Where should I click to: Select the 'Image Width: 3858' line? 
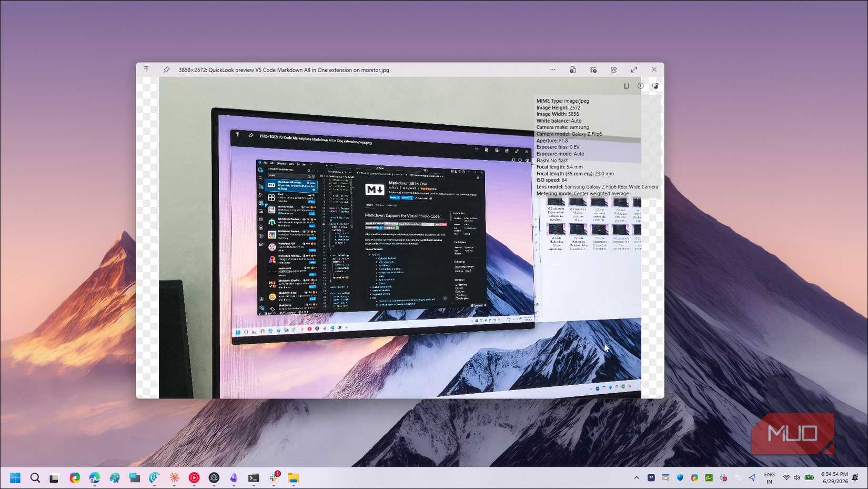pyautogui.click(x=557, y=114)
